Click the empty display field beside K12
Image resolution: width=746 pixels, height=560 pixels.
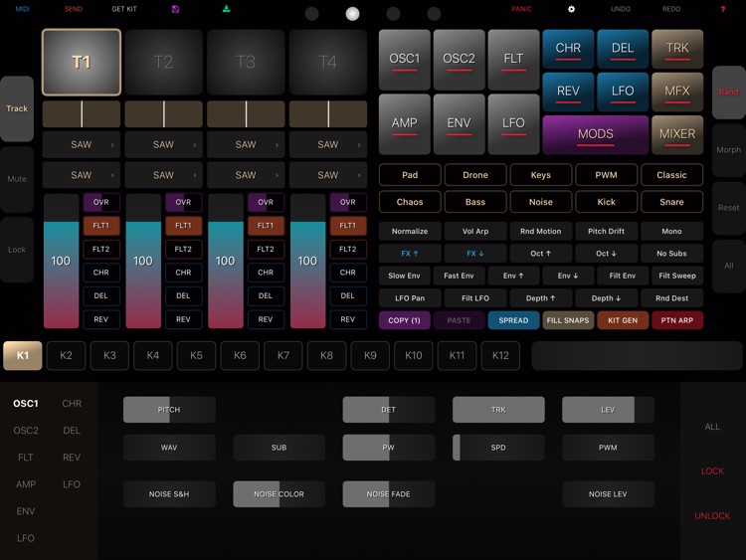point(637,355)
